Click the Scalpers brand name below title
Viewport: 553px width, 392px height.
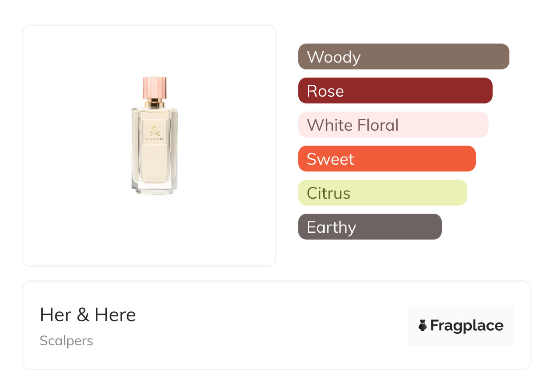coord(66,341)
